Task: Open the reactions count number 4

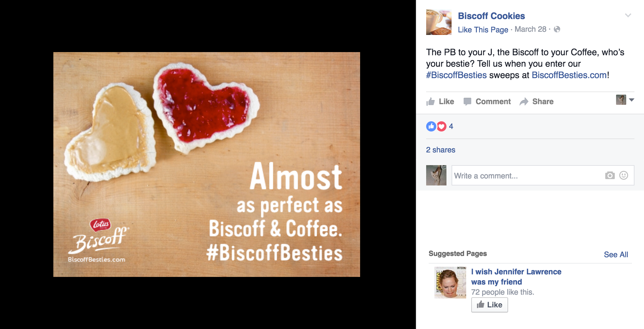Action: [451, 126]
